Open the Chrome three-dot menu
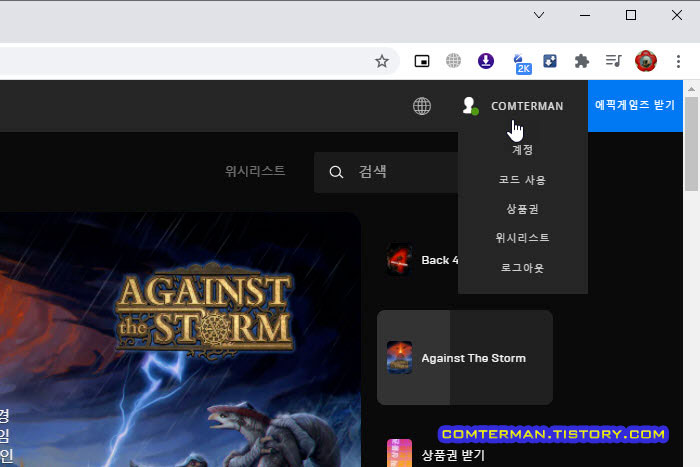The width and height of the screenshot is (700, 467). click(678, 61)
